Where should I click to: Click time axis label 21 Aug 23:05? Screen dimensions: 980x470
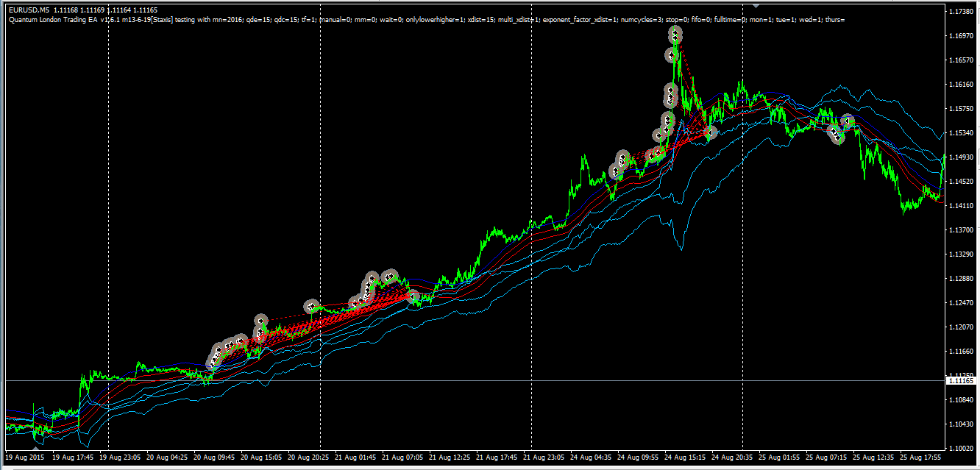pyautogui.click(x=545, y=457)
